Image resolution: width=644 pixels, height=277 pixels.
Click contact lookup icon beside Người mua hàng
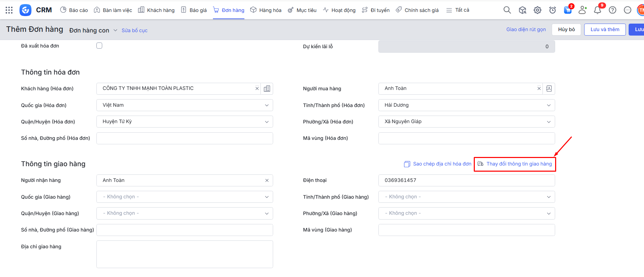pos(549,89)
